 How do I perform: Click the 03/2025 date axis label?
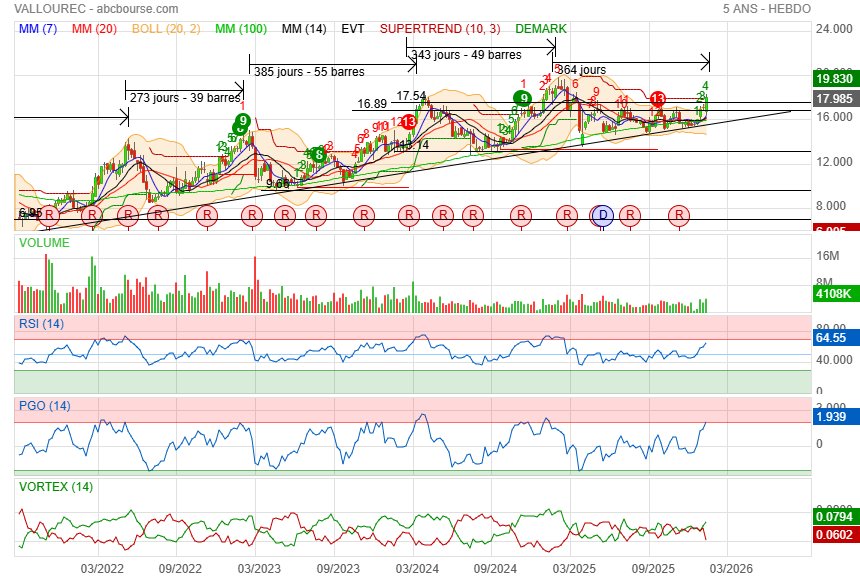pos(574,569)
